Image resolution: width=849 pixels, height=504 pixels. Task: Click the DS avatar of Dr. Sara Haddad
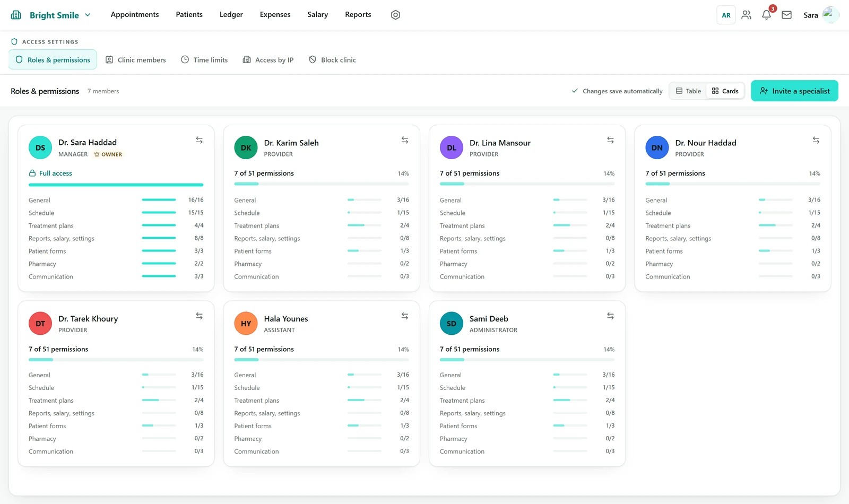40,147
